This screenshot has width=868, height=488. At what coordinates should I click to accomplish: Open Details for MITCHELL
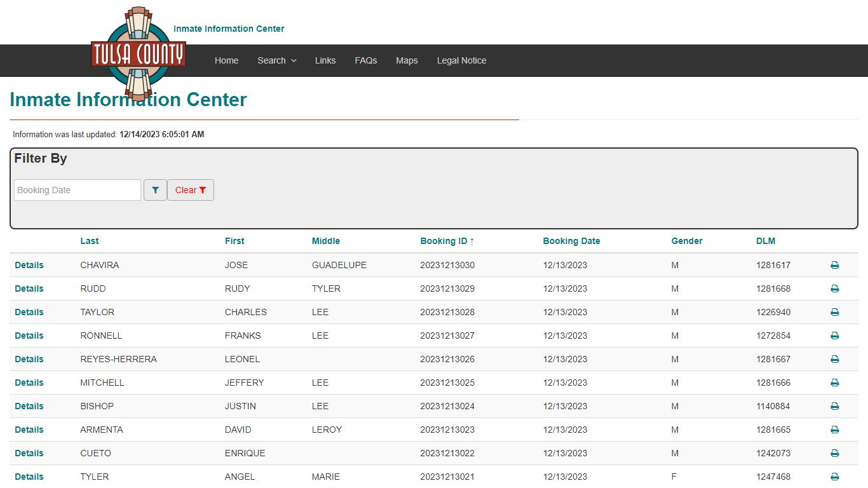click(29, 383)
